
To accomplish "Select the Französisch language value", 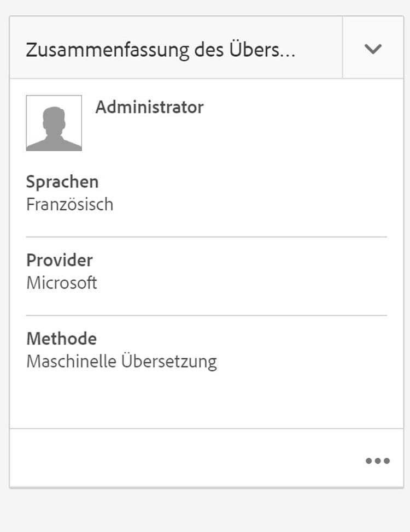I will click(69, 204).
